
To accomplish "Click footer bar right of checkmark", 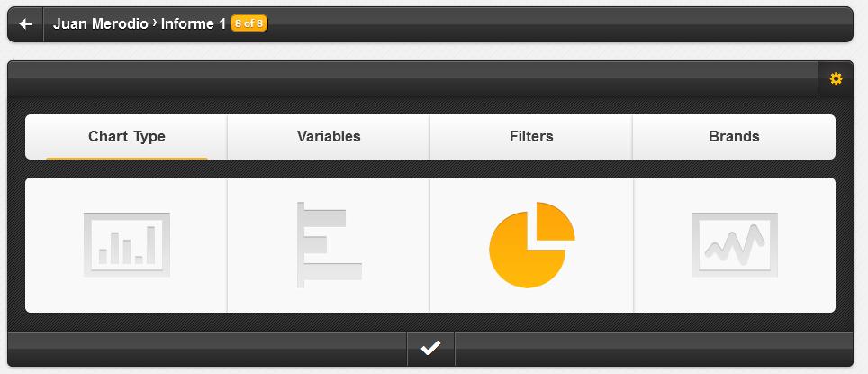I will click(x=654, y=349).
